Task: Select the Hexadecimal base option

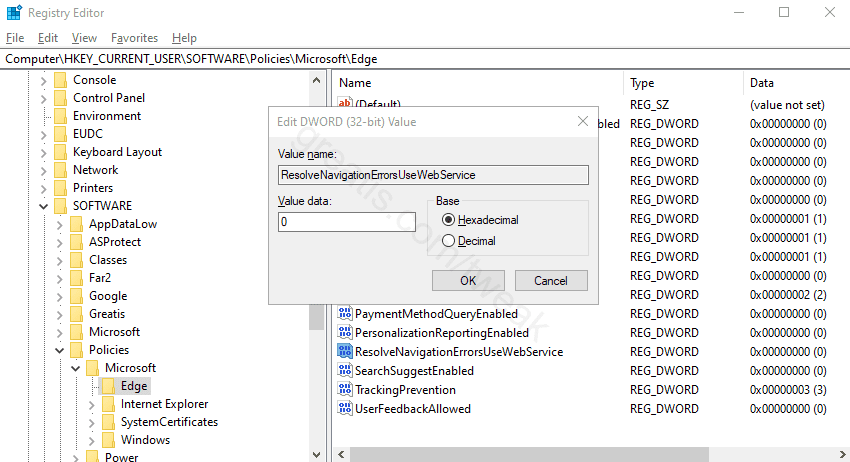Action: point(448,220)
